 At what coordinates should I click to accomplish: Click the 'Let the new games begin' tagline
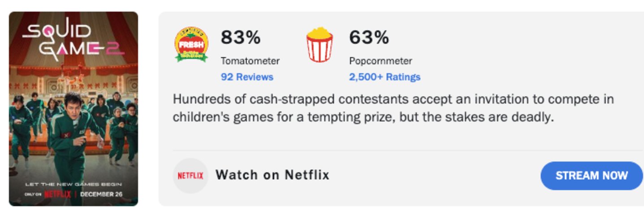tap(73, 184)
